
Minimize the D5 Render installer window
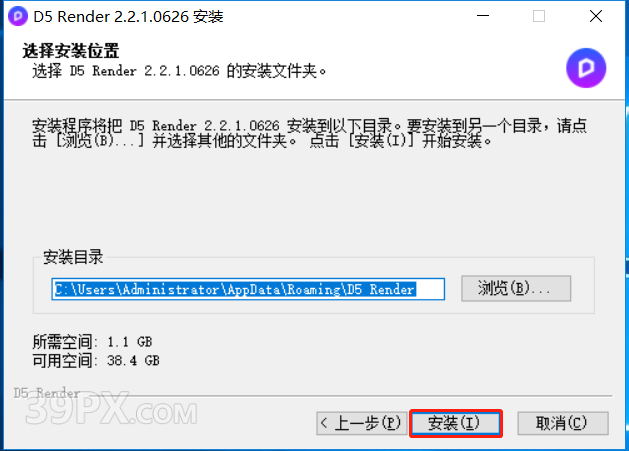coord(483,16)
